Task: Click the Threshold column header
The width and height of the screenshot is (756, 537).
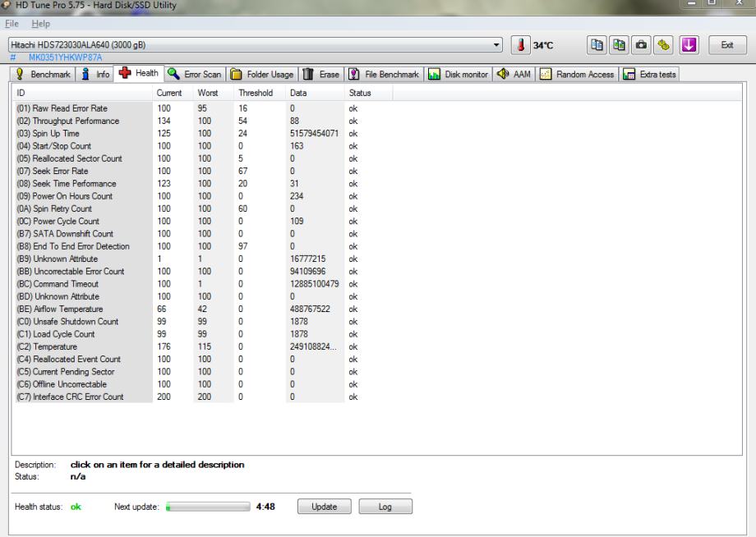Action: [x=260, y=93]
